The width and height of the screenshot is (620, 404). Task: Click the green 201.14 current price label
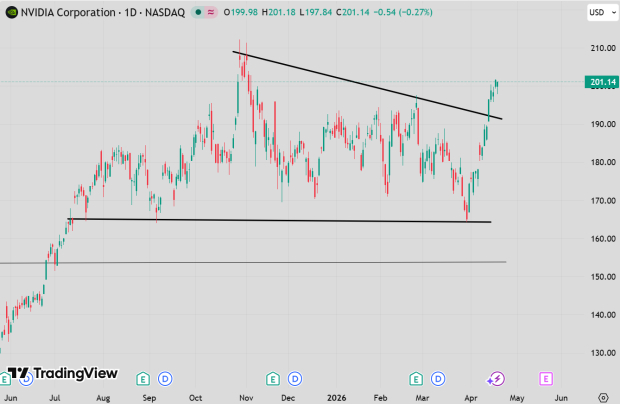tap(602, 82)
